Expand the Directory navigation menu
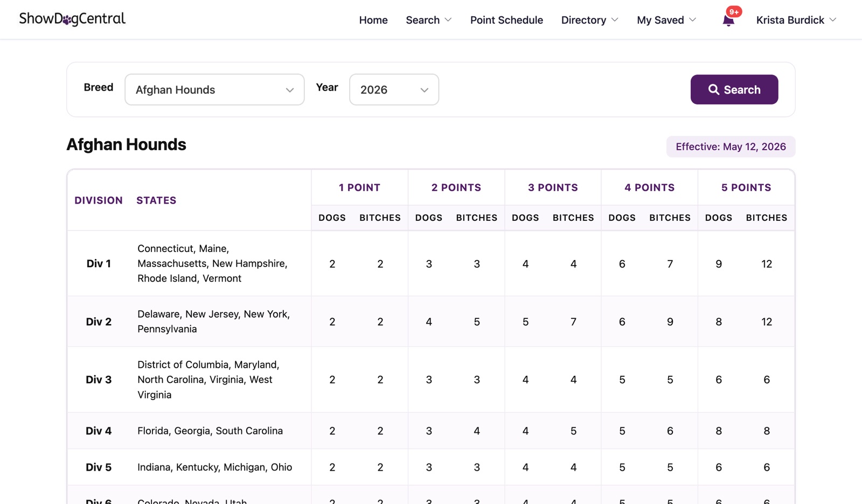 589,20
